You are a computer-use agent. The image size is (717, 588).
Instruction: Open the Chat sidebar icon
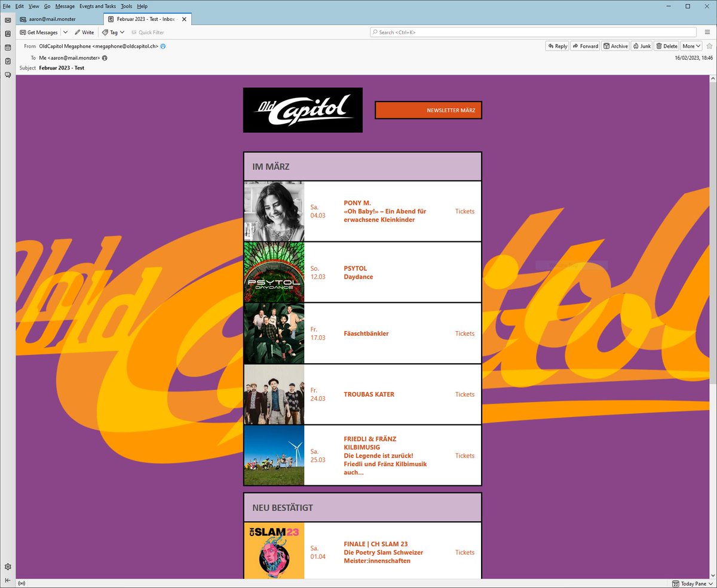pyautogui.click(x=8, y=75)
